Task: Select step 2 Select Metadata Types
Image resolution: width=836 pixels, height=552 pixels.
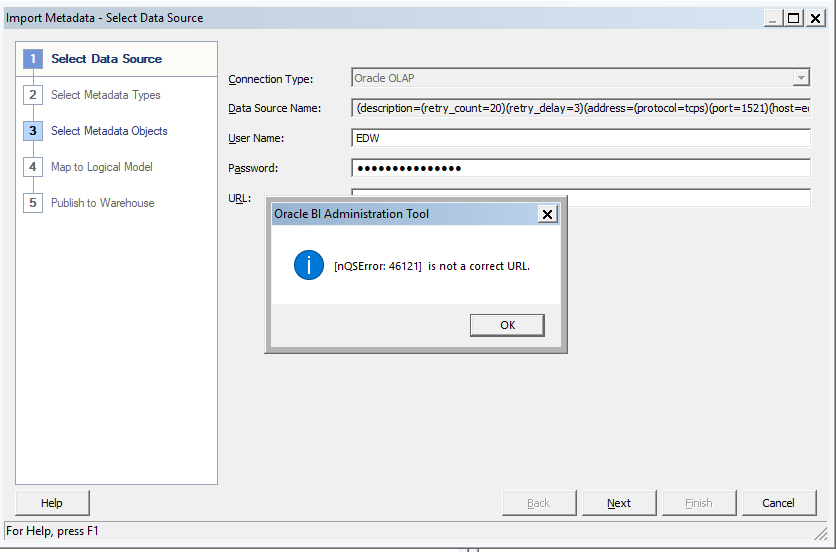Action: coord(92,95)
